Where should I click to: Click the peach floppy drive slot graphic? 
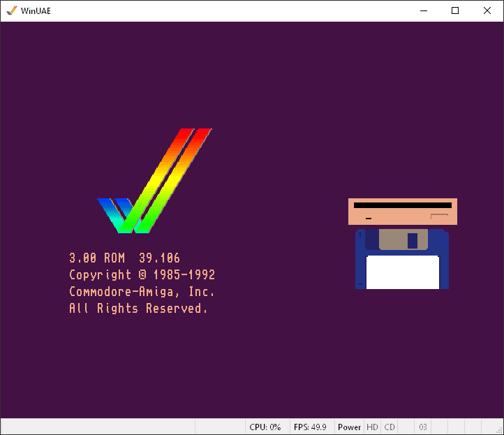[x=402, y=212]
